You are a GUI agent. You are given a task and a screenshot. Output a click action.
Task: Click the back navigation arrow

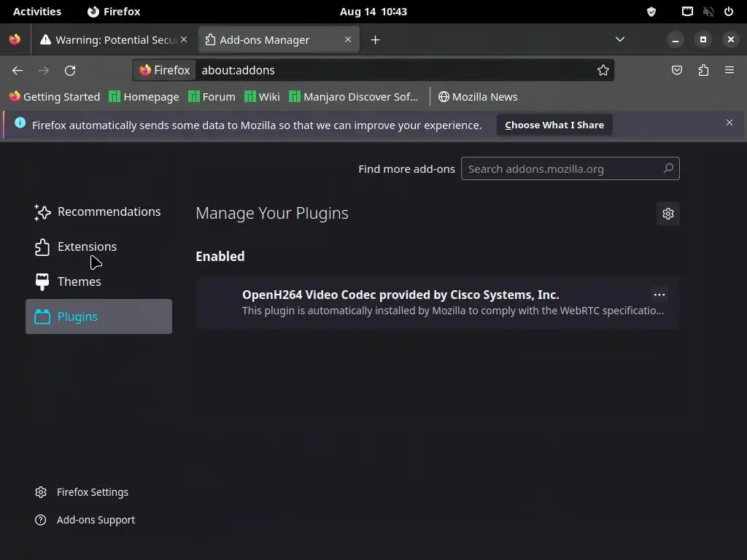pos(18,71)
